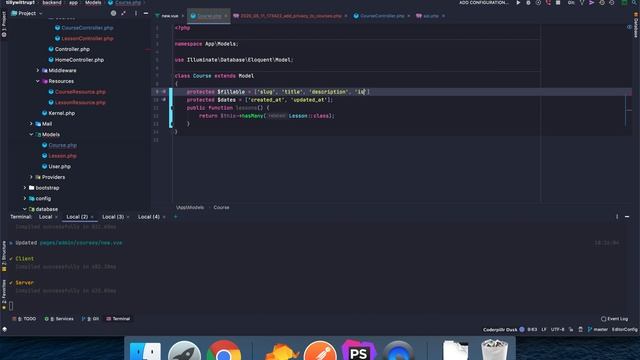Screen dimensions: 640x360
Task: Toggle the Terminal tool window button
Action: (x=118, y=319)
